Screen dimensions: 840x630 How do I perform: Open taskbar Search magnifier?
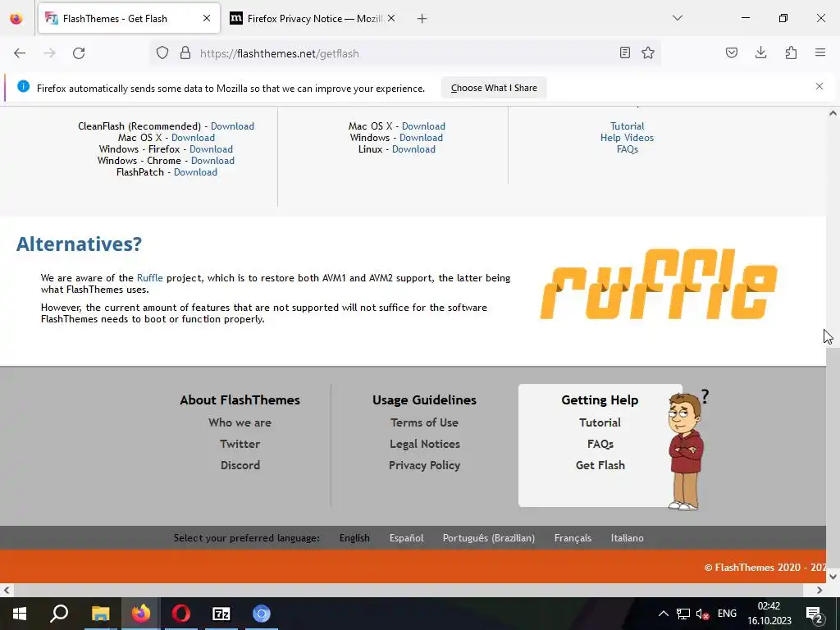coord(59,614)
